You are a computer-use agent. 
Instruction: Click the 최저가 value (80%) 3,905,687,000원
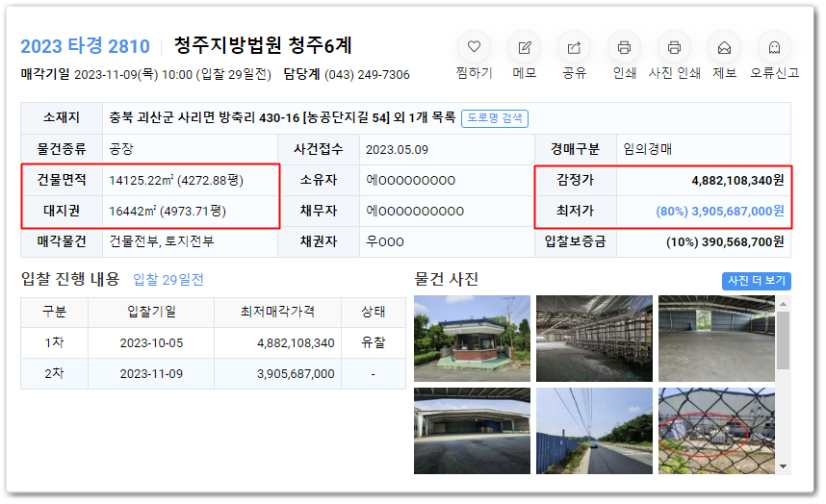(719, 212)
